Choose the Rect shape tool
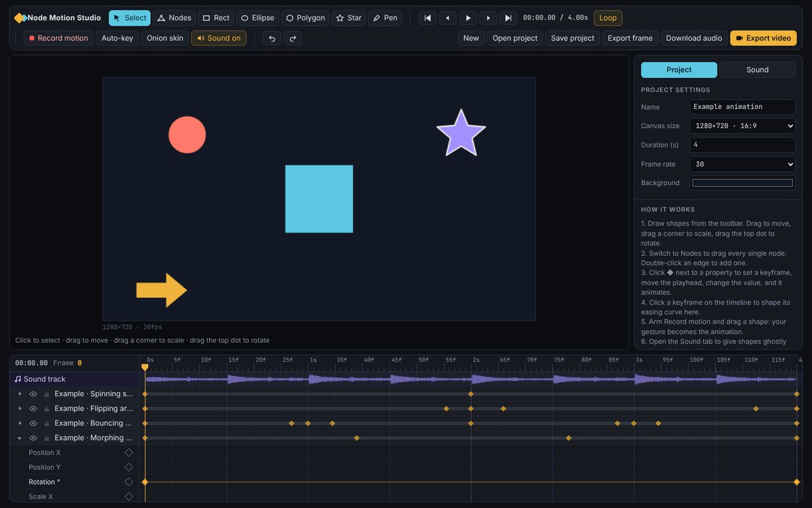This screenshot has height=508, width=812. [x=216, y=18]
